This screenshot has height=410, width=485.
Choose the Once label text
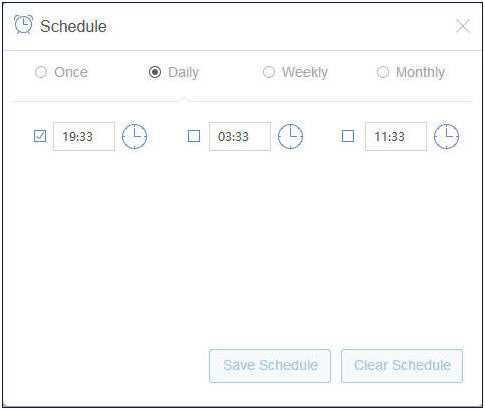pos(71,72)
